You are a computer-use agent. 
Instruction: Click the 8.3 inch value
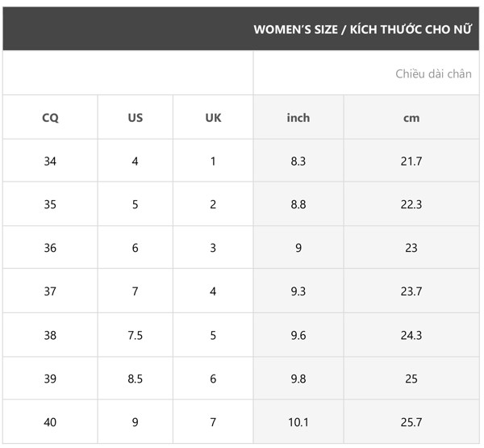[298, 161]
